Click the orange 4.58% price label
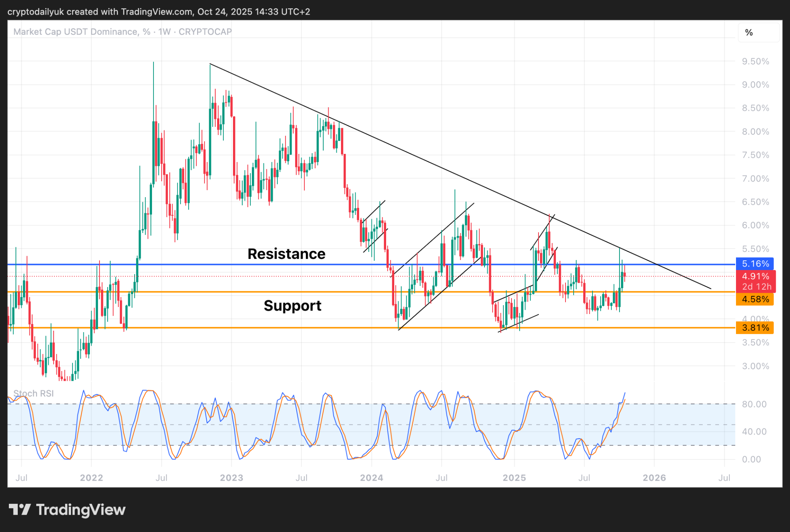Viewport: 790px width, 532px height. [x=755, y=299]
